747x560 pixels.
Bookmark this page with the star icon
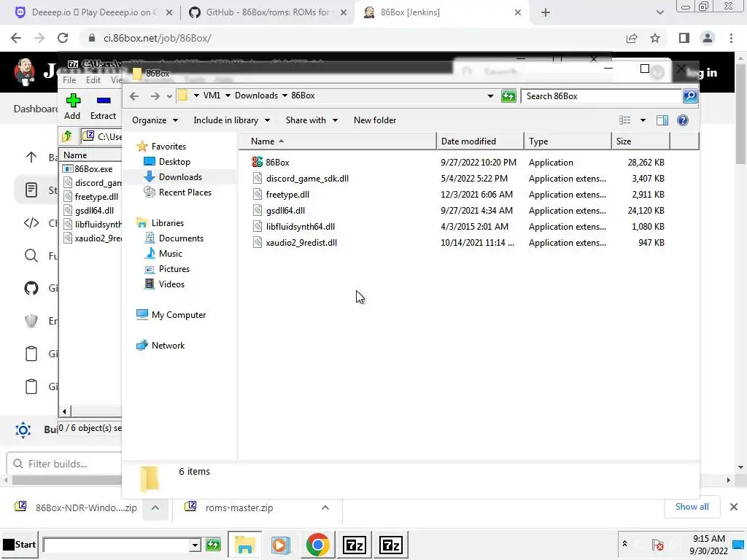pos(655,38)
